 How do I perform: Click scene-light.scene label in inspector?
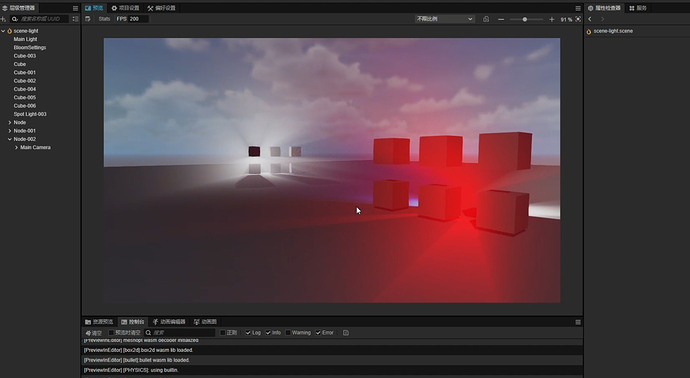pyautogui.click(x=613, y=31)
